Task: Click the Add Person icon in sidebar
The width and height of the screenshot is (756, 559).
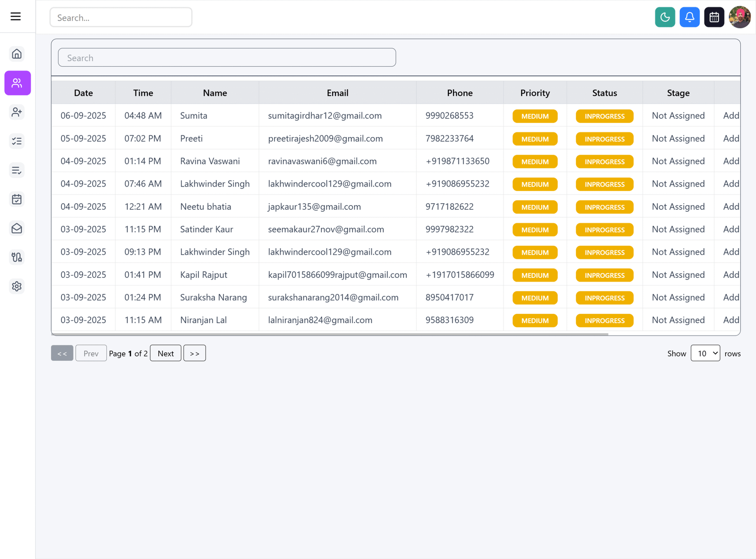Action: pos(17,112)
